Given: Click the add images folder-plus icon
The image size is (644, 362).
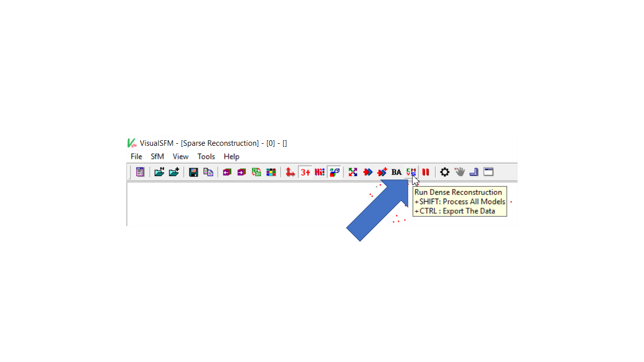Looking at the screenshot, I should [x=174, y=172].
